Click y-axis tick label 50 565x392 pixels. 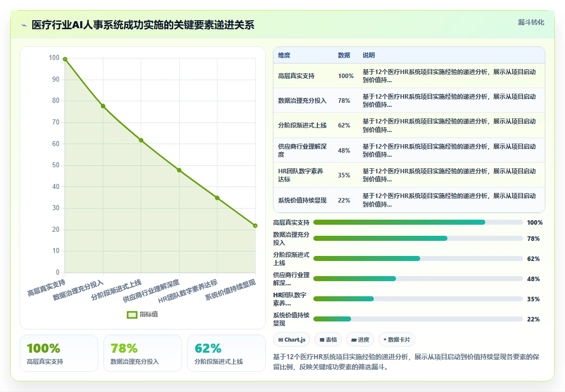tap(55, 165)
